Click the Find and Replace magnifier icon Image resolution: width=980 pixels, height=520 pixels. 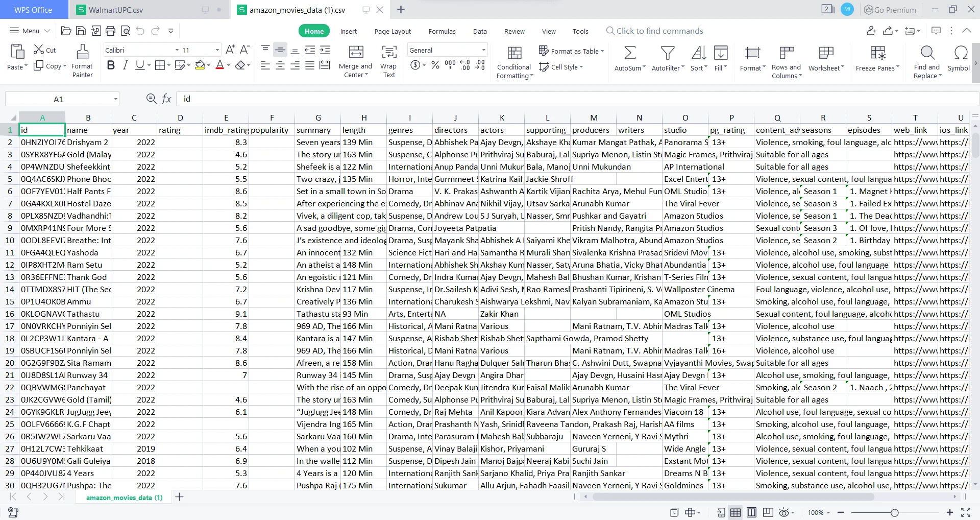(927, 53)
